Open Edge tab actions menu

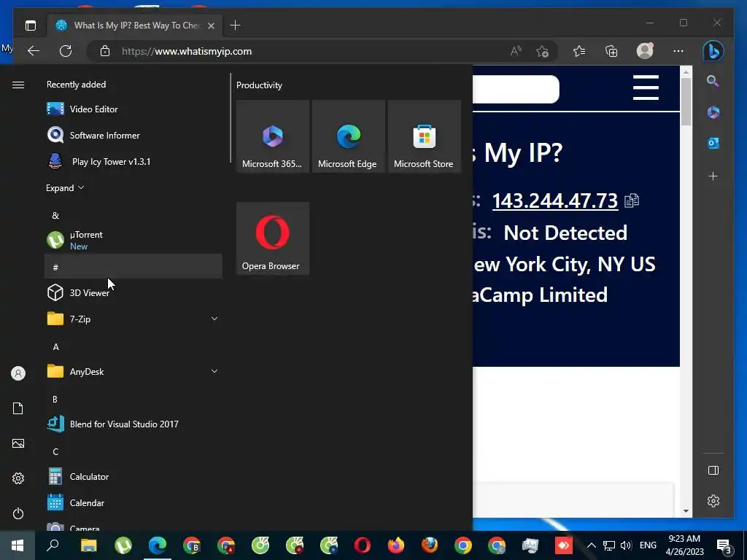pyautogui.click(x=31, y=26)
